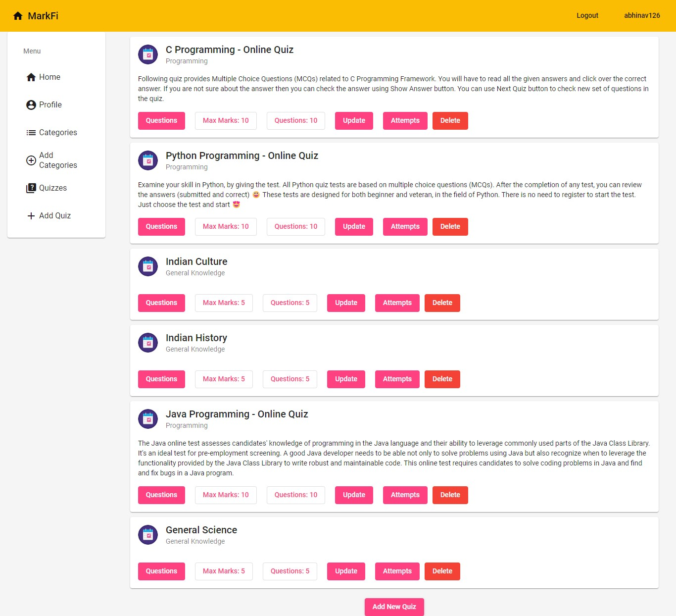Update the Indian History quiz
Viewport: 676px width, 616px height.
[x=346, y=379]
